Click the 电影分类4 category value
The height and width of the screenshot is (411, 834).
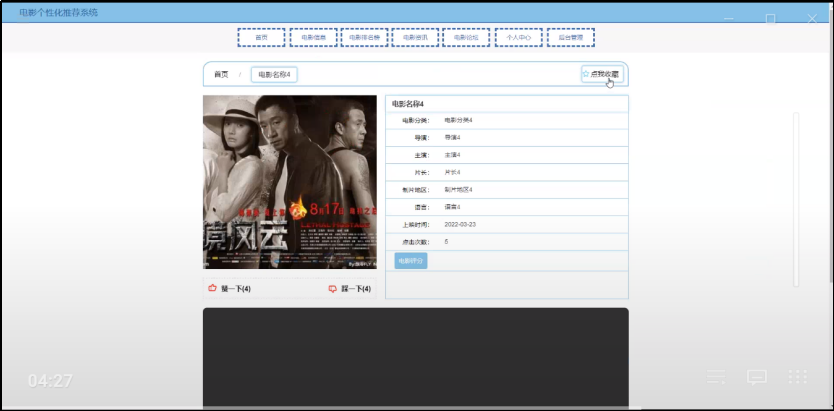pos(458,120)
